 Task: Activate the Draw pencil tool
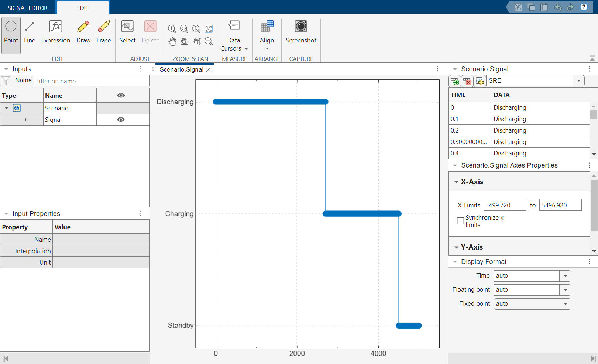(83, 33)
